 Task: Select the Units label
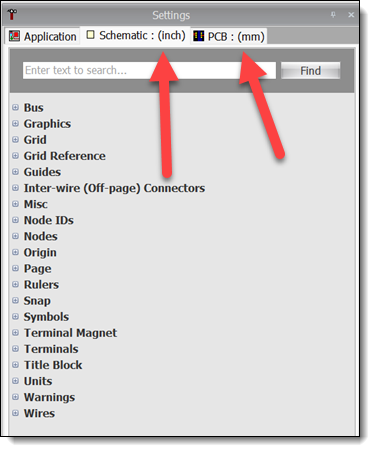pyautogui.click(x=38, y=381)
